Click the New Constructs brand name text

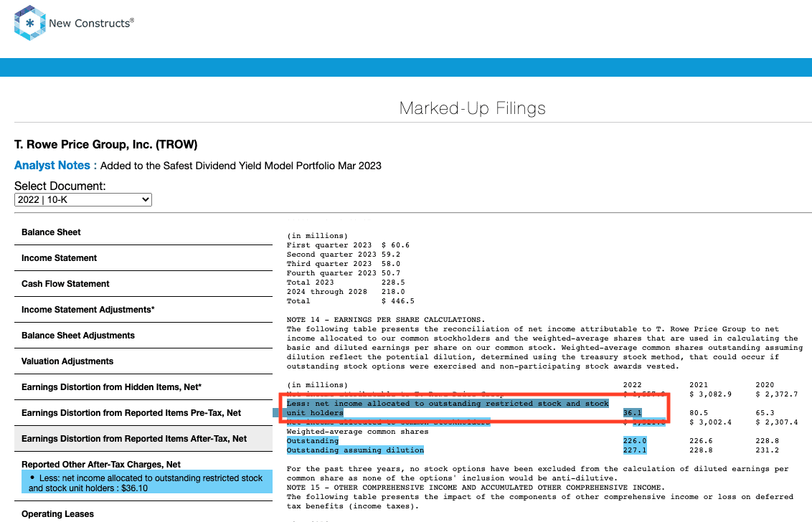(x=91, y=23)
